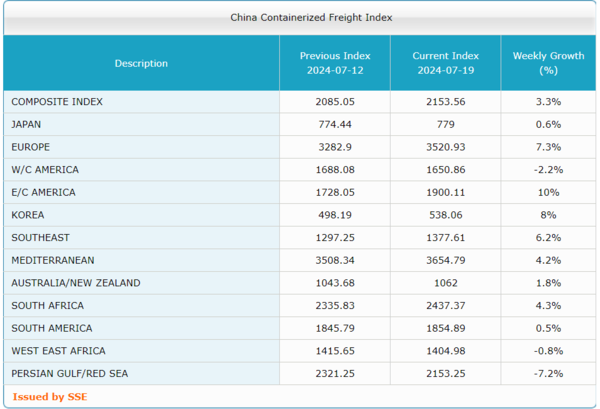Select the MEDITERRANEAN current index 3654.79

pos(445,260)
